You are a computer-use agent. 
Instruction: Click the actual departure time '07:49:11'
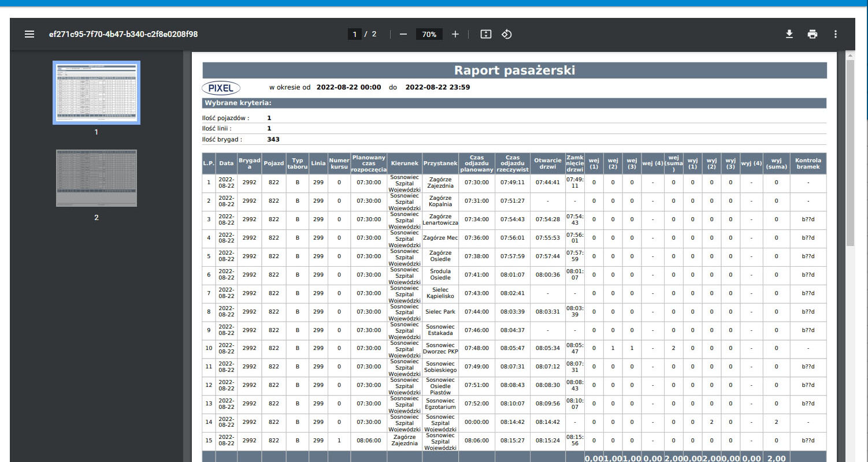tap(513, 182)
